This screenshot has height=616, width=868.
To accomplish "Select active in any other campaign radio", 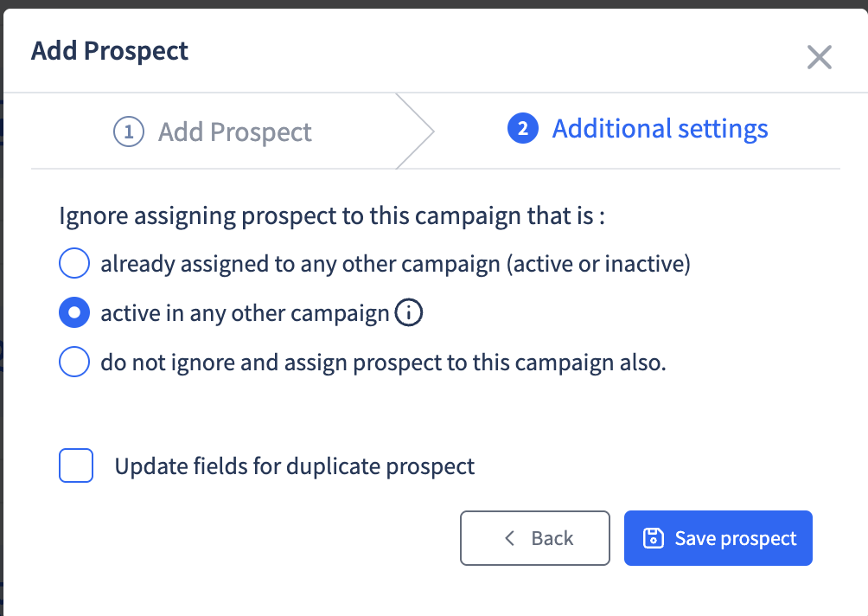I will point(74,312).
